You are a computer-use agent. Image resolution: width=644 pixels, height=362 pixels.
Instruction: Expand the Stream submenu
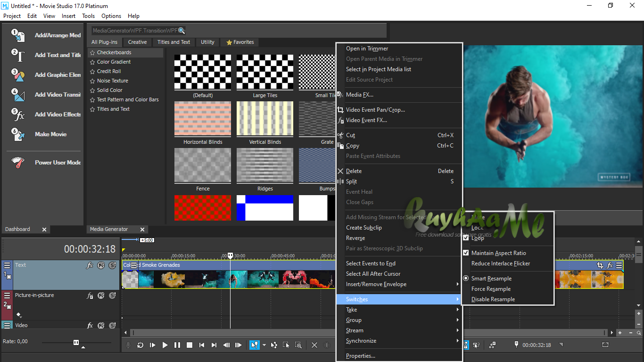(x=399, y=330)
